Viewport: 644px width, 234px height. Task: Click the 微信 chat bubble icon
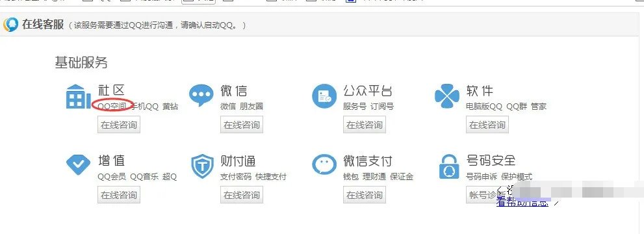[201, 96]
